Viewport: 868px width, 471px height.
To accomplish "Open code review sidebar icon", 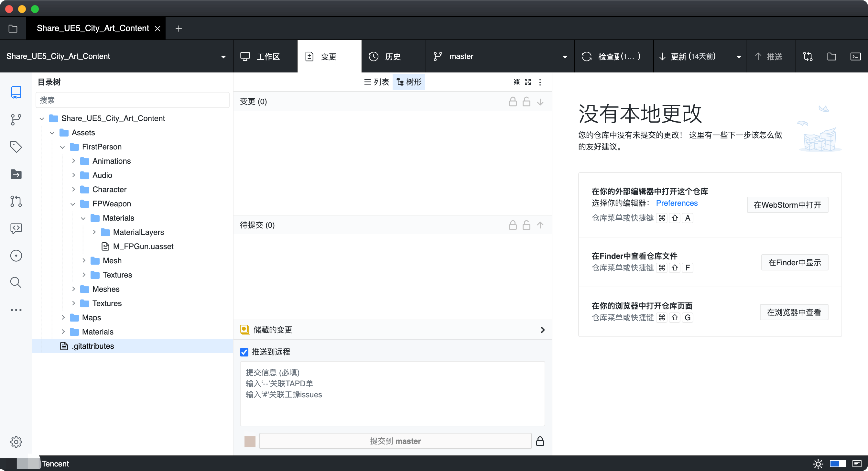I will pyautogui.click(x=16, y=228).
